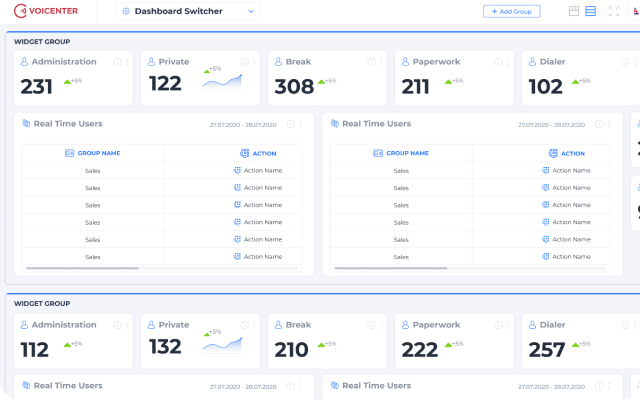Click info icon on second Administration card
Image resolution: width=640 pixels, height=400 pixels.
[117, 325]
